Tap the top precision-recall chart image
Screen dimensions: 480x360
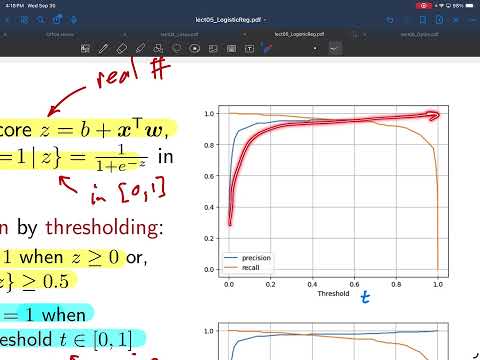click(326, 201)
